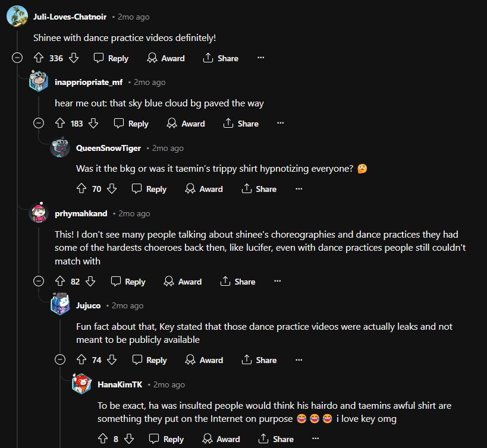
Task: Upvote HanaKimTK's comment with 8 points
Action: pyautogui.click(x=102, y=439)
